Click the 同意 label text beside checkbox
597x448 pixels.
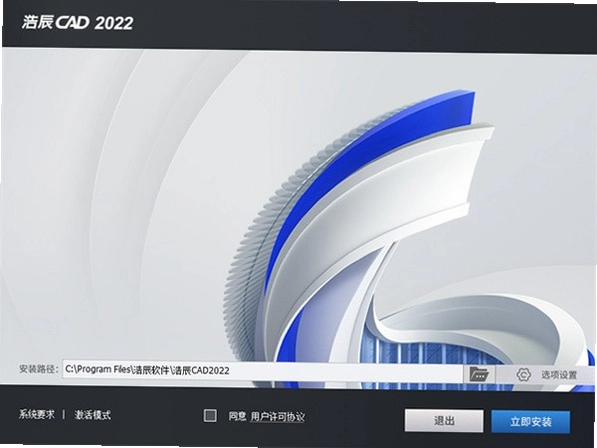click(x=237, y=416)
